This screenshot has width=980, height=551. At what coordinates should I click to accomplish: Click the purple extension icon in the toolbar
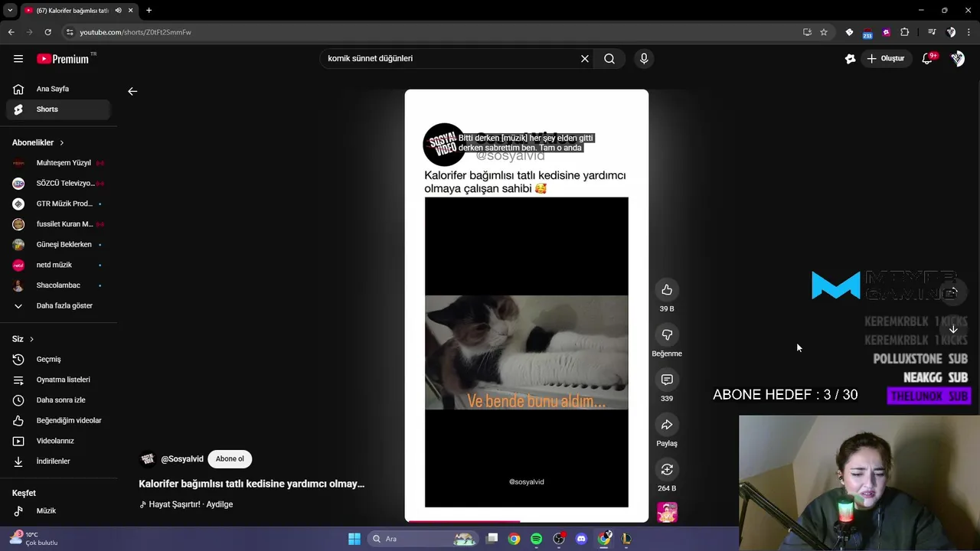pyautogui.click(x=887, y=32)
